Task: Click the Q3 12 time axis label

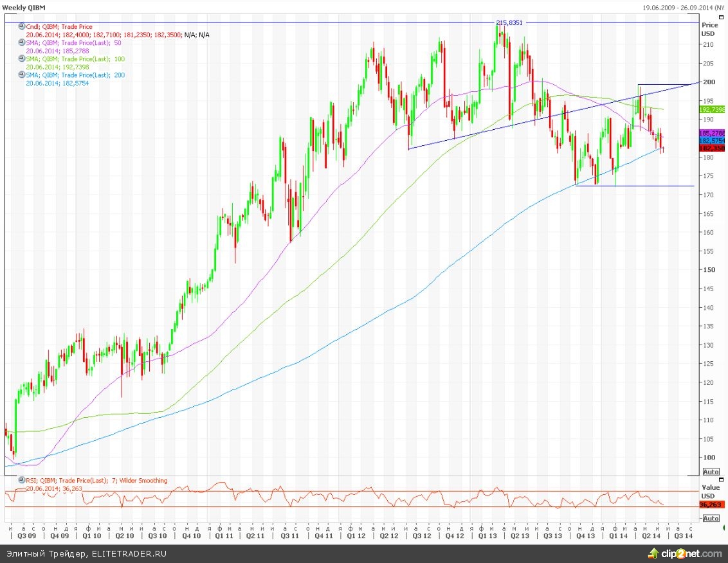Action: [422, 535]
